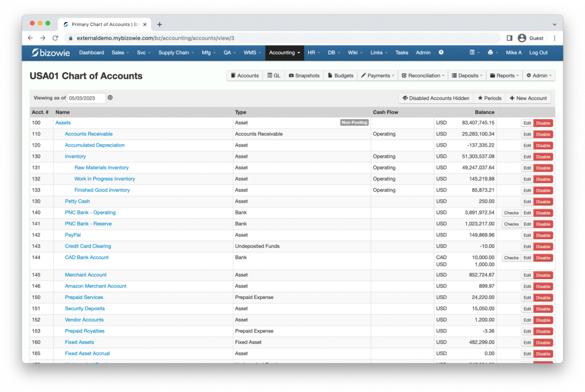
Task: Open the help question mark icon
Action: (441, 53)
